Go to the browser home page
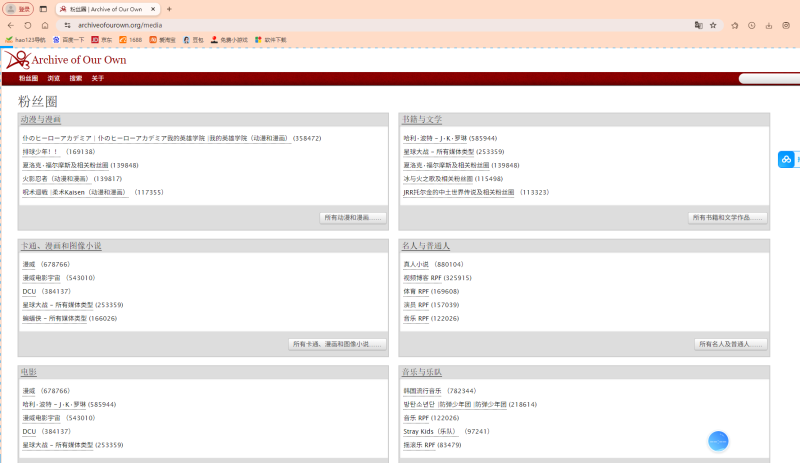Image resolution: width=800 pixels, height=463 pixels. 45,25
